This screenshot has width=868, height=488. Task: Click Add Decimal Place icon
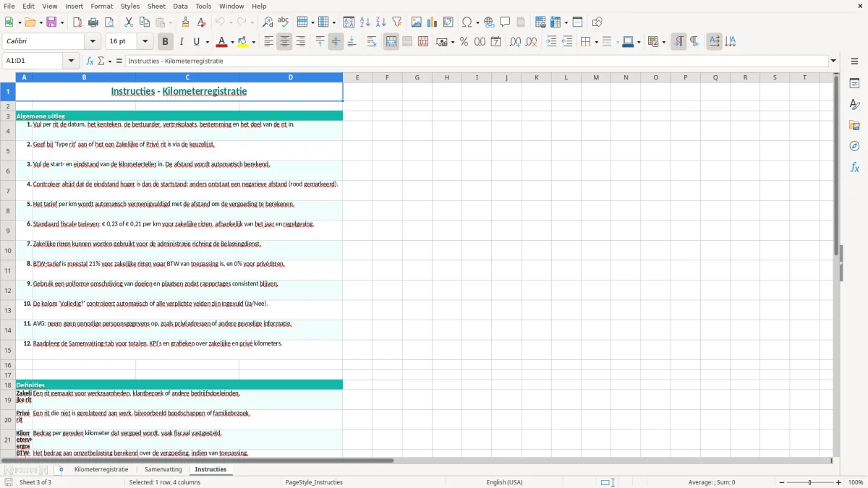515,42
